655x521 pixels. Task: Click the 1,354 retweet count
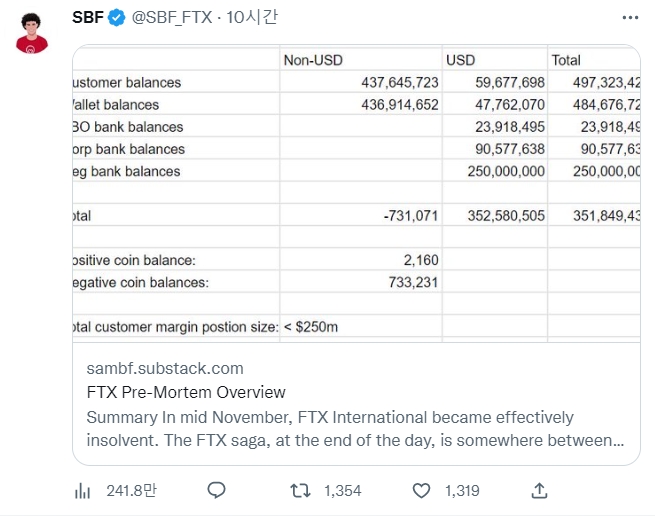coord(342,491)
